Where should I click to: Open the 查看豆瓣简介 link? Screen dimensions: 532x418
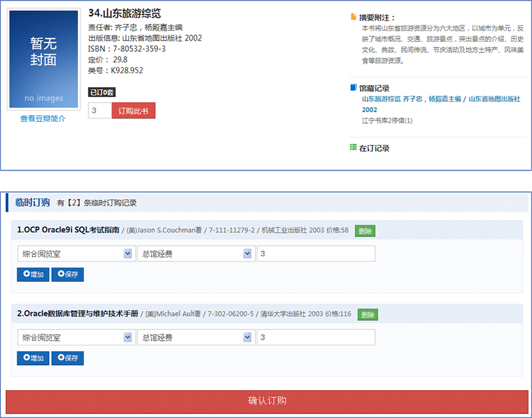click(x=43, y=118)
